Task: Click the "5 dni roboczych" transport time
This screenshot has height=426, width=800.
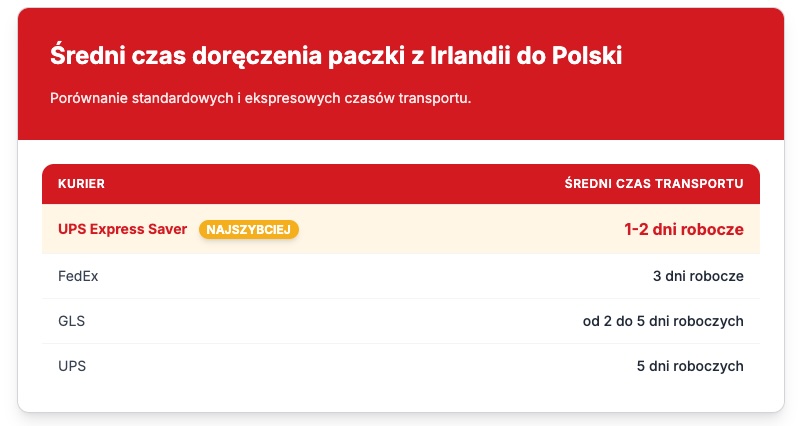Action: [689, 366]
